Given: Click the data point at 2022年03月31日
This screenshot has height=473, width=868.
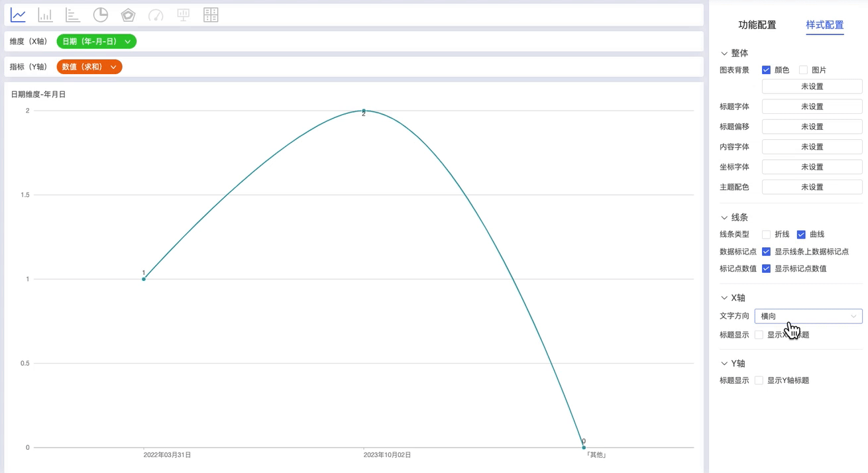Looking at the screenshot, I should coord(144,279).
